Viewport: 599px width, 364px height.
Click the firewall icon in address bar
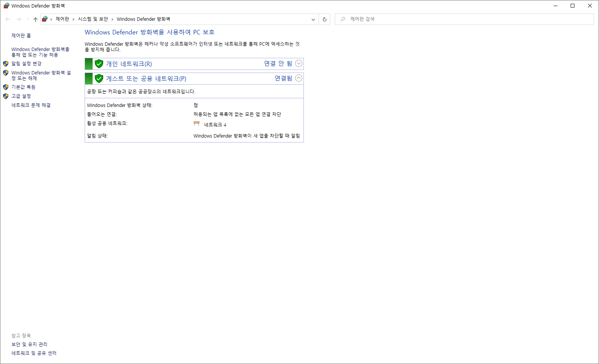[x=45, y=19]
